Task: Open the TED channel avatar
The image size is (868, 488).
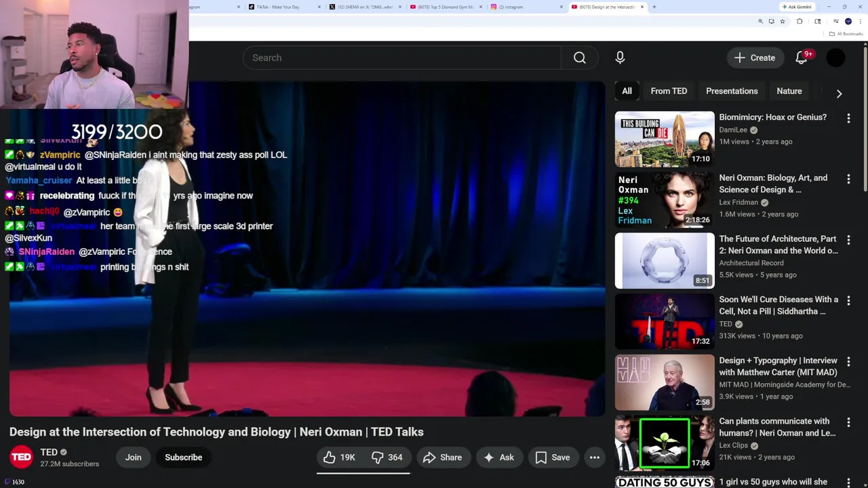Action: point(21,457)
